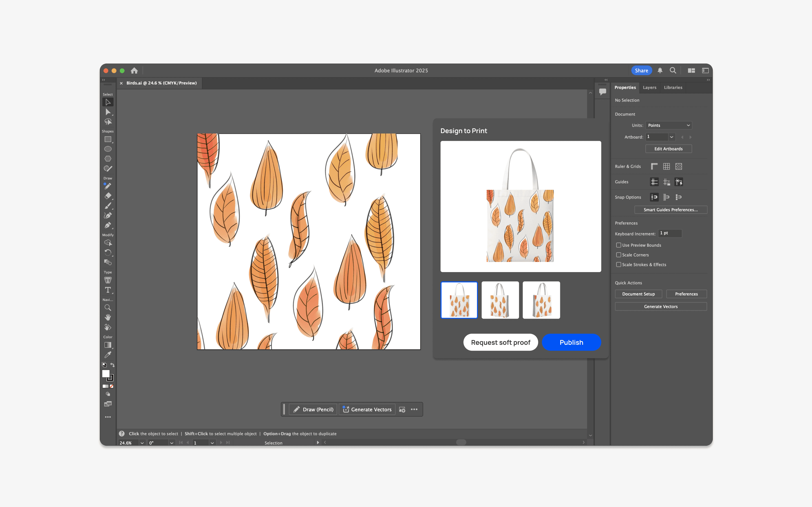Pick the Eyedropper tool
Viewport: 812px width, 507px height.
pos(108,355)
